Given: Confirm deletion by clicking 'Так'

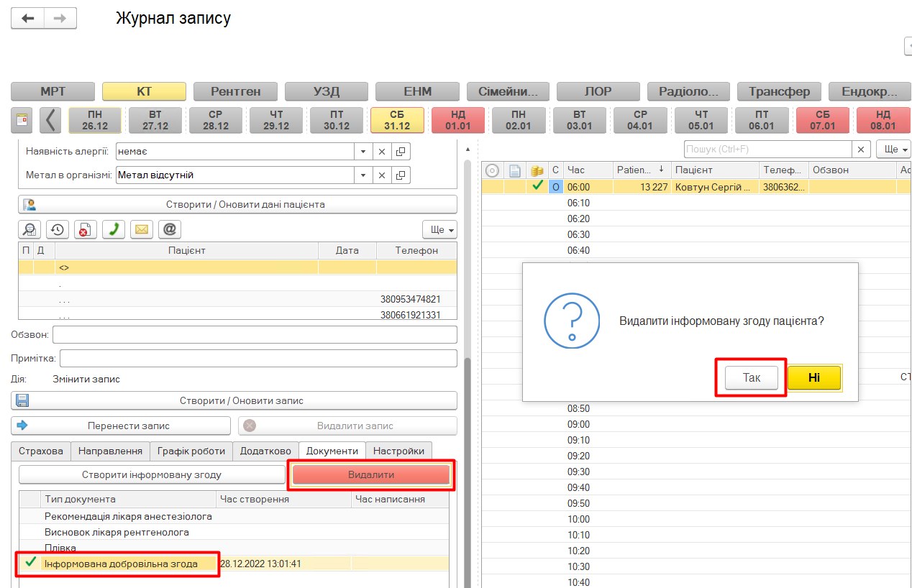Looking at the screenshot, I should (751, 378).
